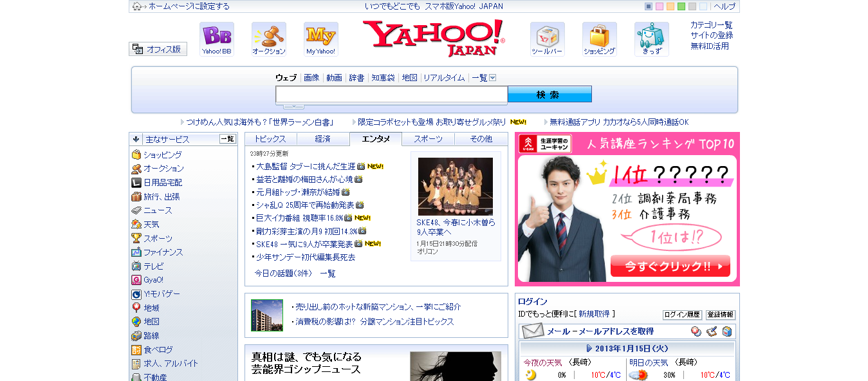Click the home icon beside ホームページに設定する
This screenshot has width=868, height=381.
click(x=137, y=6)
